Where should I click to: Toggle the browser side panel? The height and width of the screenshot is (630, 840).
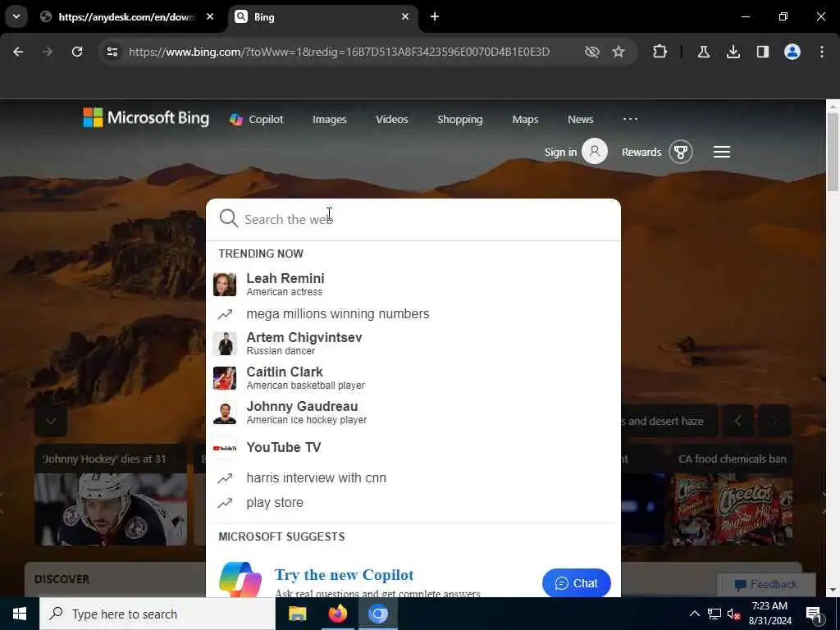763,52
